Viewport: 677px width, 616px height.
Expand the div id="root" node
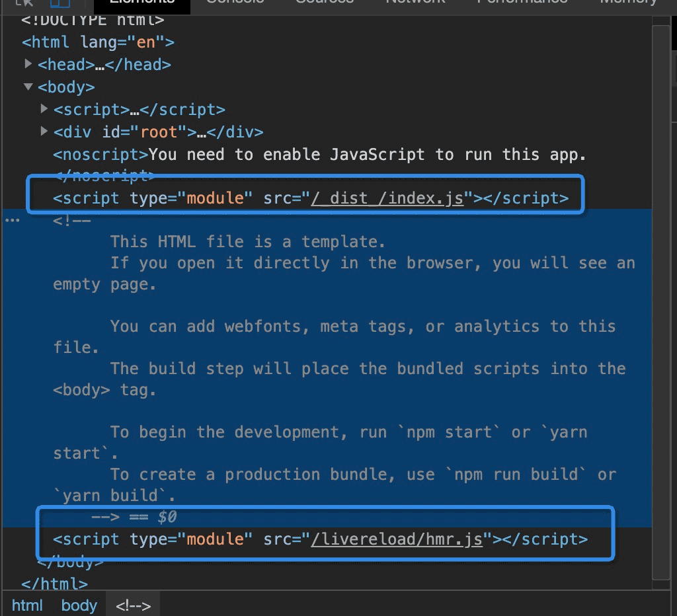coord(44,131)
